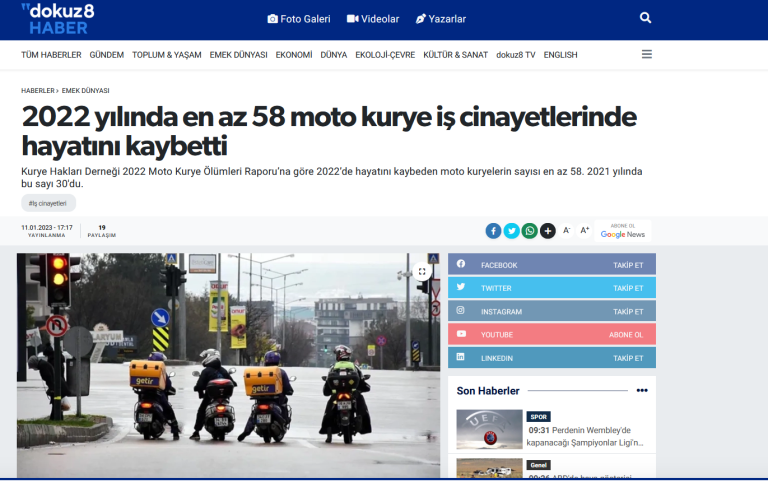Decrease the article font size

click(567, 230)
